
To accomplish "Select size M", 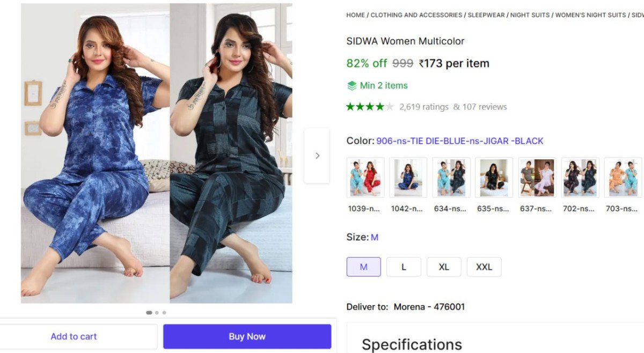I will [x=363, y=267].
